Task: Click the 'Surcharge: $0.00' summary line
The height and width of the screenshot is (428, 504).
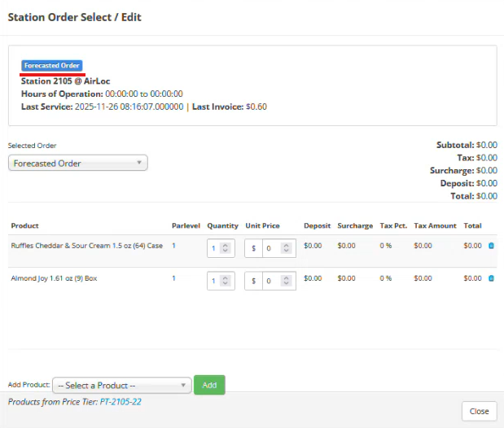Action: coord(463,170)
